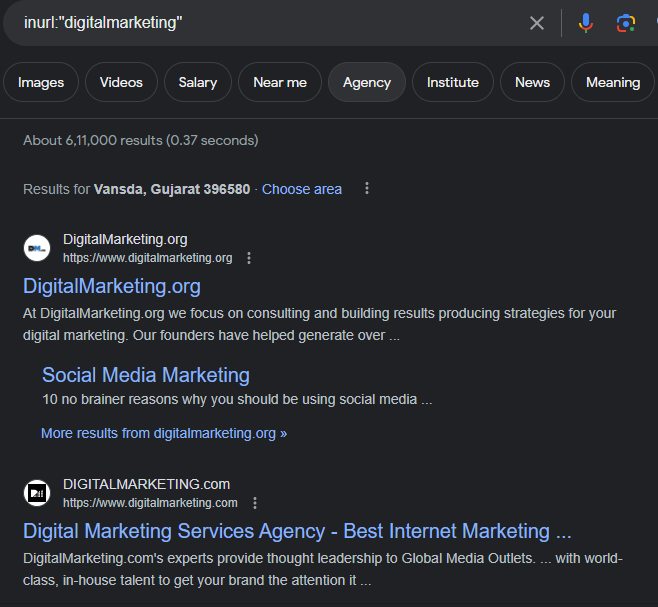Open the three-dot menu for the digitalmarketing.org result
This screenshot has width=658, height=607.
tap(249, 258)
